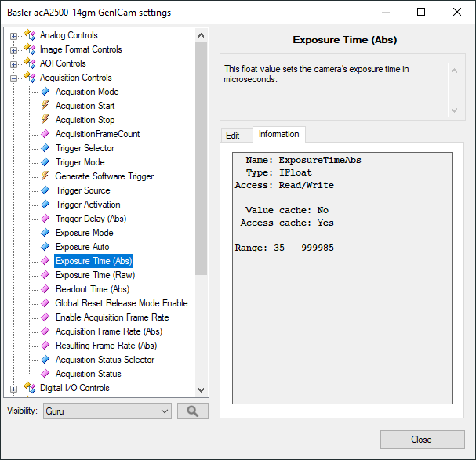Select the Information tab
Screen dimensions: 476x460
point(278,135)
